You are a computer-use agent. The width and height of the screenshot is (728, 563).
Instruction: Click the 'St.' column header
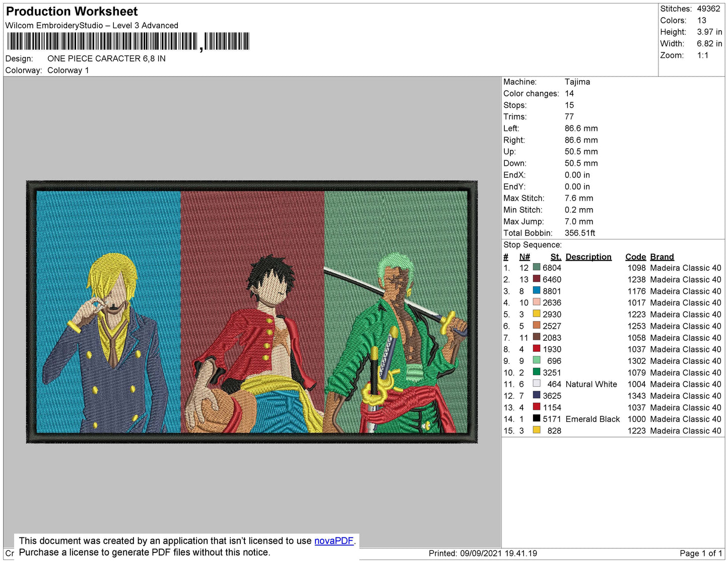point(556,257)
